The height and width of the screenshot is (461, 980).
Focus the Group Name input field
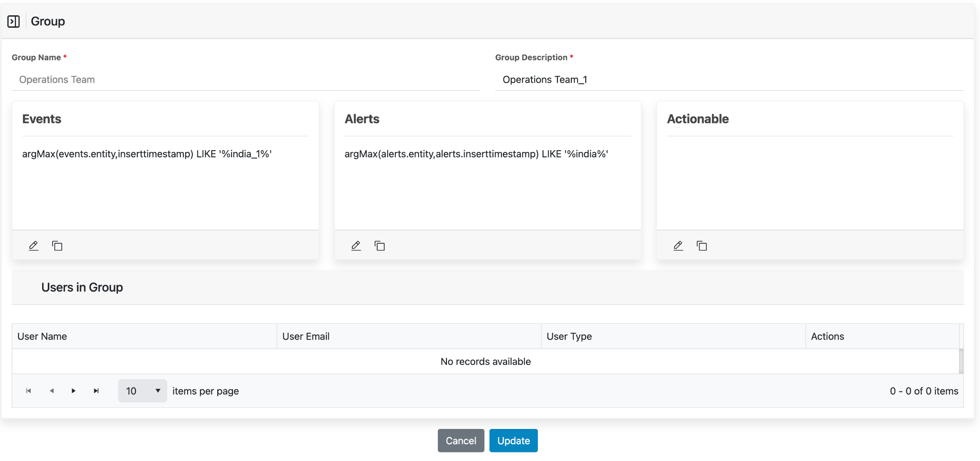pos(246,80)
